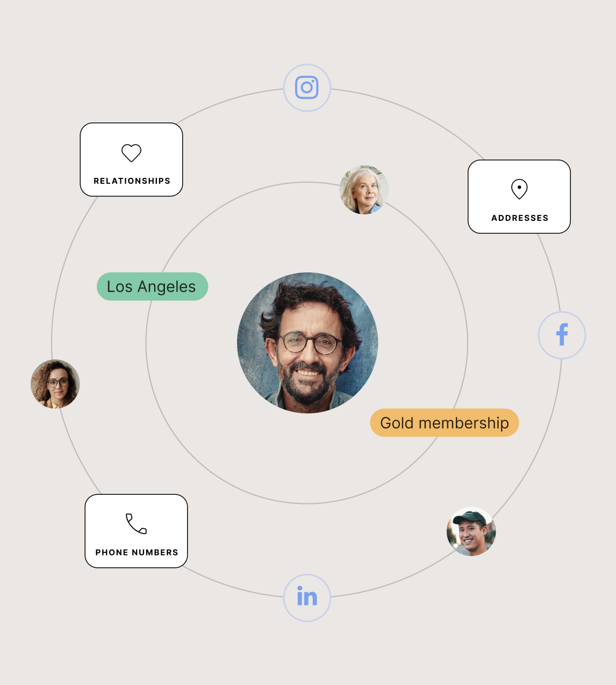Screen dimensions: 616x685
Task: Select the orange Gold membership tag
Action: coord(444,423)
